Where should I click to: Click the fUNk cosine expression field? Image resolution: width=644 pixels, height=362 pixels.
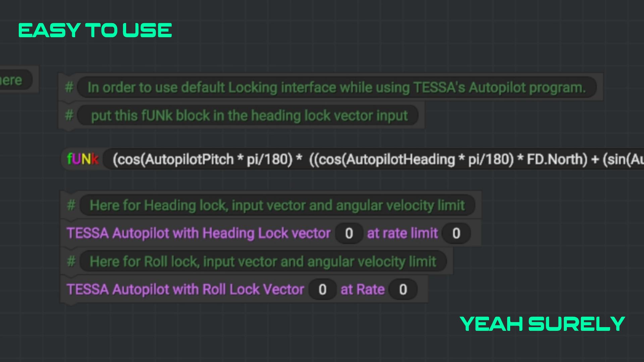click(x=374, y=159)
